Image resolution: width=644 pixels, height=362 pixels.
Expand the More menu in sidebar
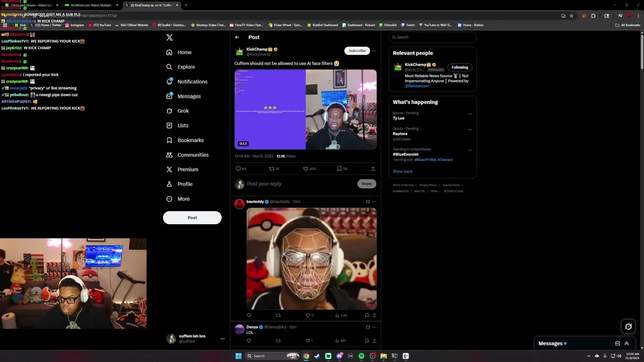pyautogui.click(x=178, y=199)
